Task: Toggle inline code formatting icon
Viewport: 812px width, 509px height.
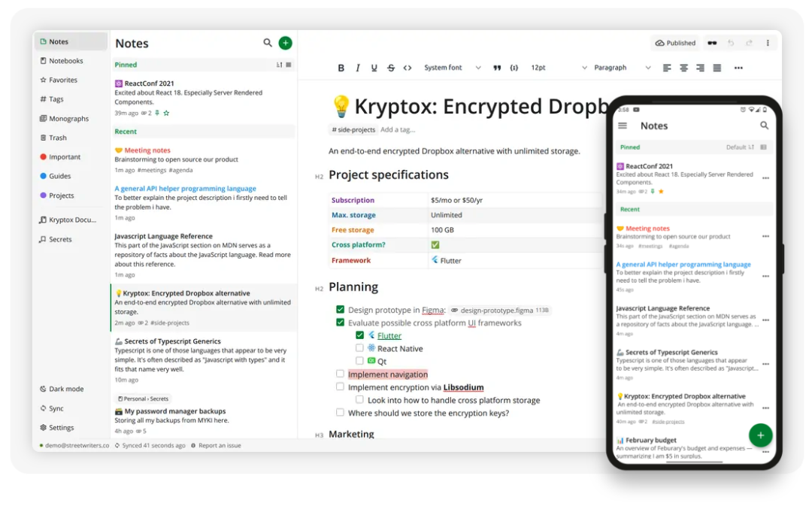Action: coord(408,68)
